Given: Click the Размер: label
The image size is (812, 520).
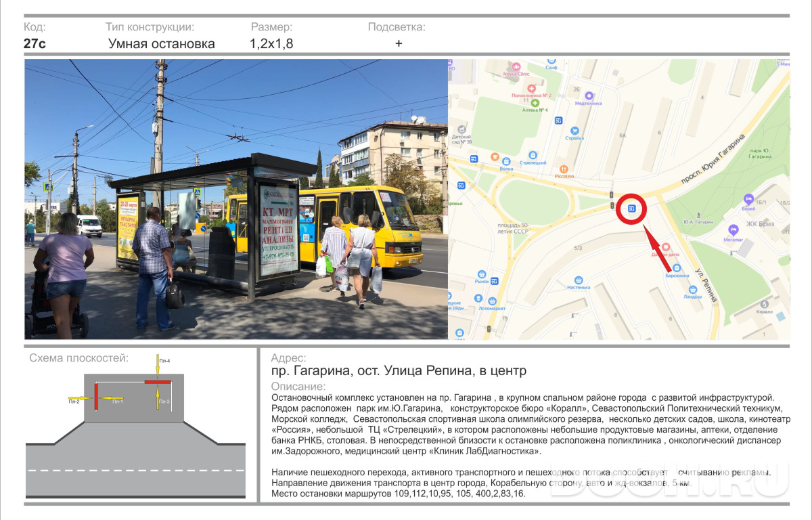Looking at the screenshot, I should coord(271,28).
